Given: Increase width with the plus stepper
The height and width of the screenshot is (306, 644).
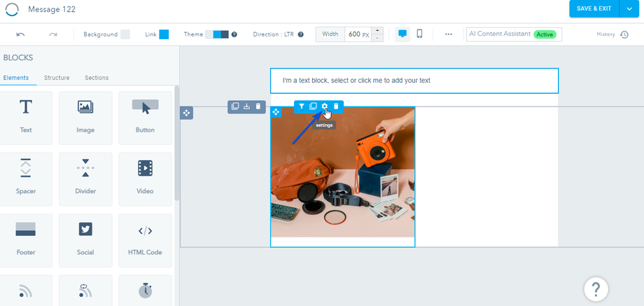Looking at the screenshot, I should click(377, 31).
